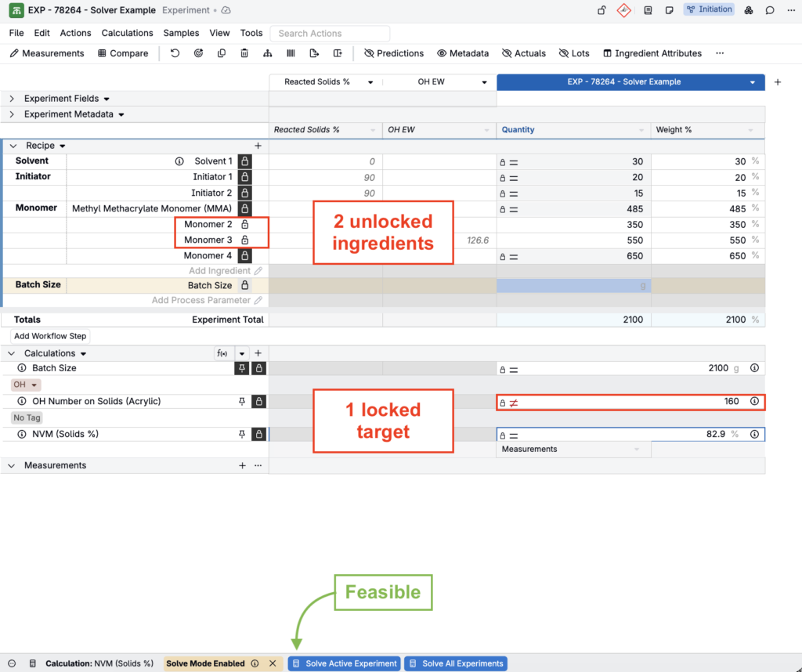Click the export file icon in toolbar
Screen dimensions: 802x672
tap(314, 53)
